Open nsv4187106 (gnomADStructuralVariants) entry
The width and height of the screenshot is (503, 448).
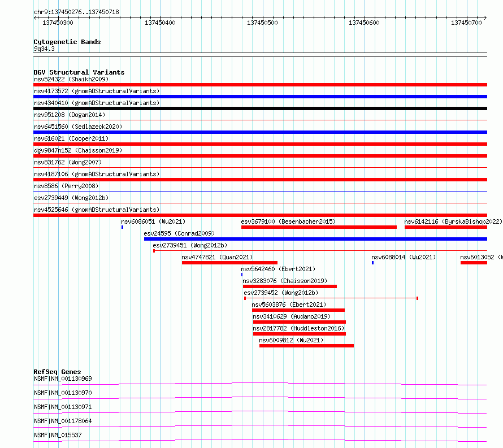click(x=97, y=174)
